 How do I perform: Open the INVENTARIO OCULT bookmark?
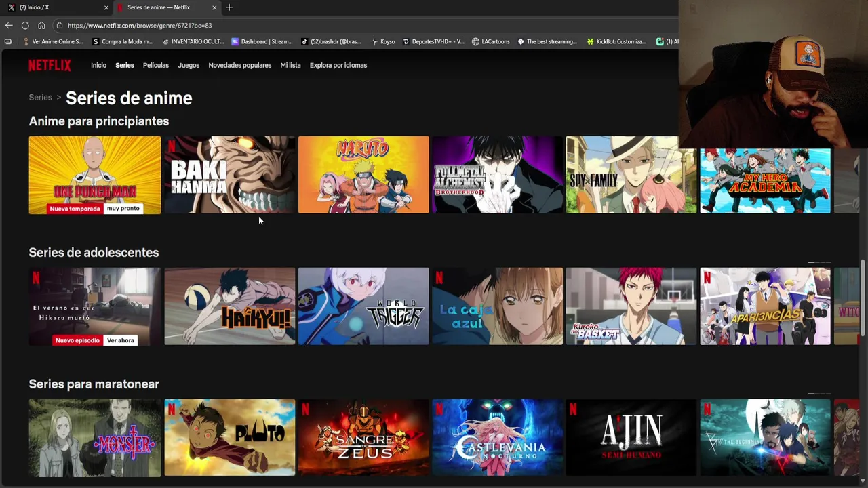coord(193,41)
